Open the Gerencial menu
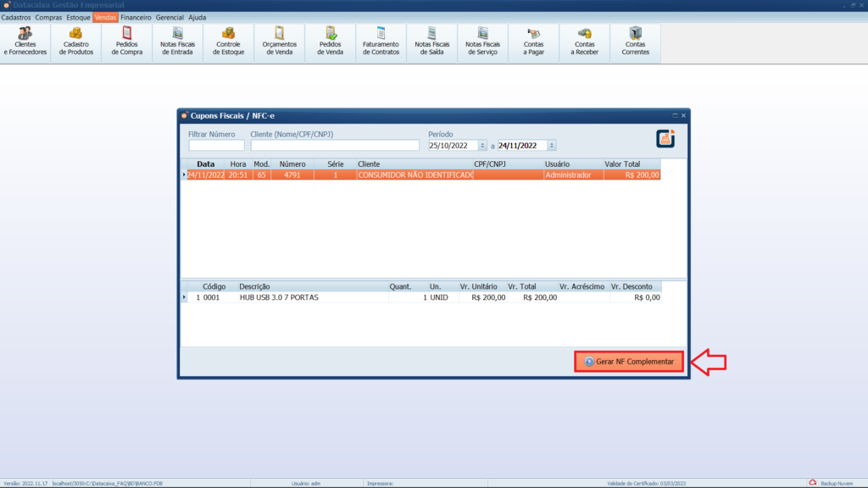This screenshot has width=868, height=488. click(x=170, y=17)
